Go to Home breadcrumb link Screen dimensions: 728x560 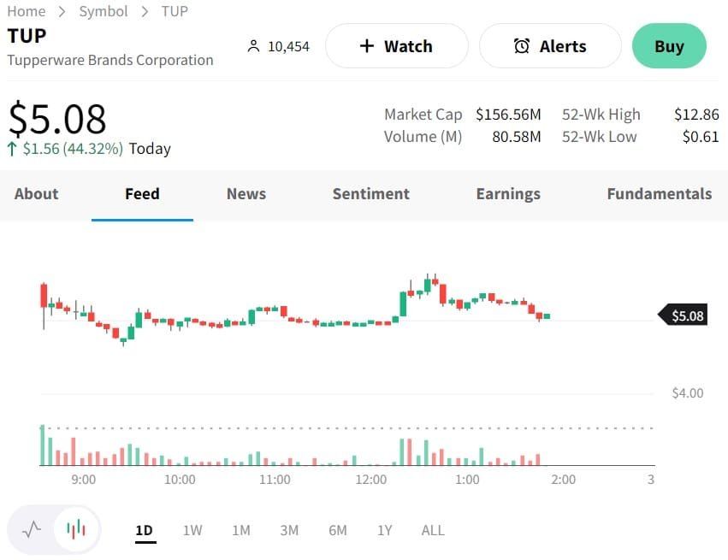point(27,11)
